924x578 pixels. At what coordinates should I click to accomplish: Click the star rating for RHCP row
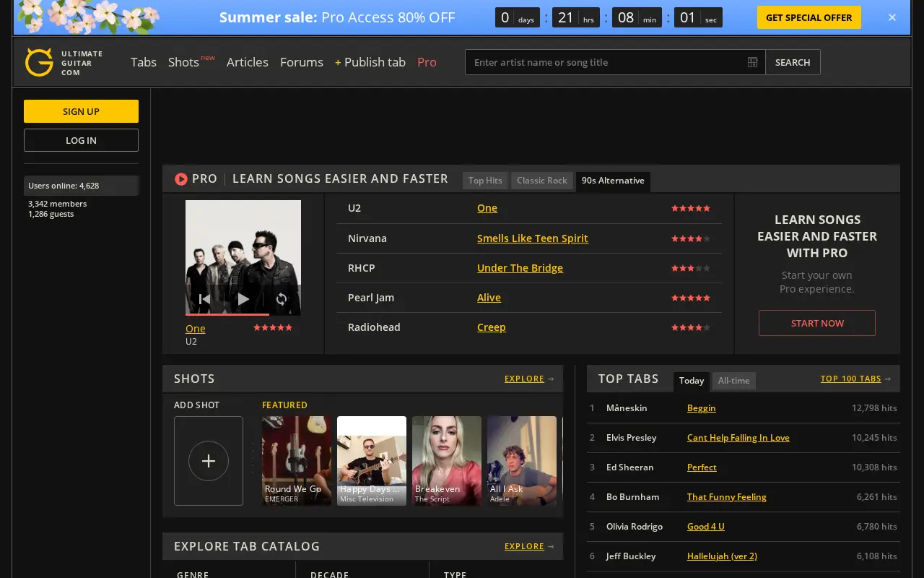pyautogui.click(x=691, y=268)
